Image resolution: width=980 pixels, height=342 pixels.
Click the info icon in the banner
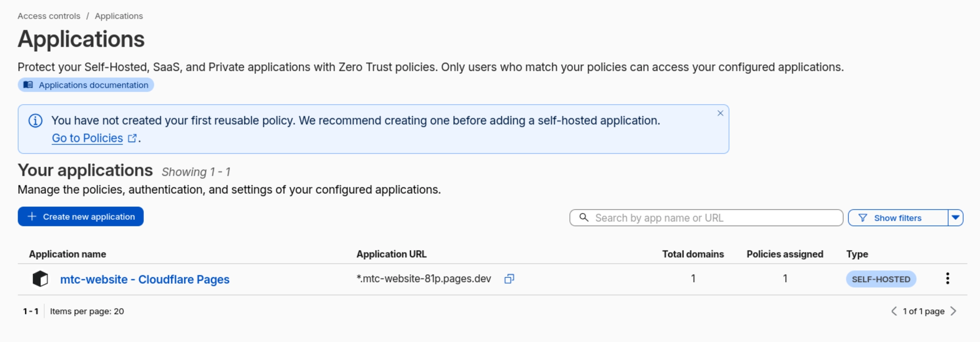coord(36,120)
